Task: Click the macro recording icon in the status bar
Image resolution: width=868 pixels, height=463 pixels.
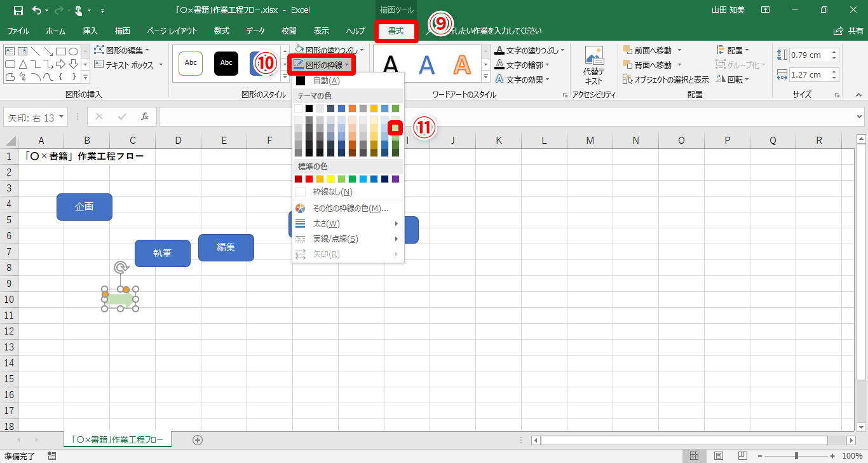Action: [52, 455]
